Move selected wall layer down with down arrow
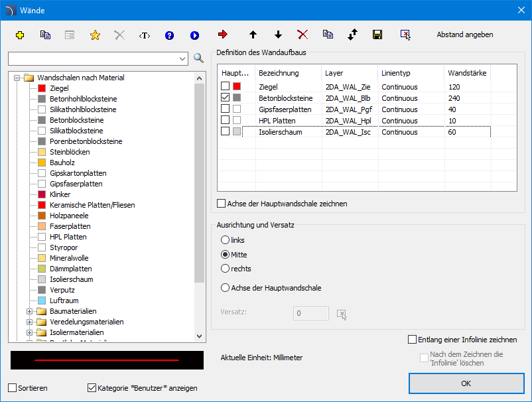Screen dimensions: 532x402 [278, 34]
